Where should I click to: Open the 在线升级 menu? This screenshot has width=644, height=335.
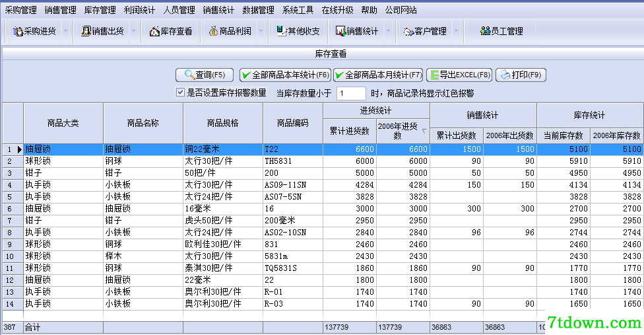tap(338, 10)
